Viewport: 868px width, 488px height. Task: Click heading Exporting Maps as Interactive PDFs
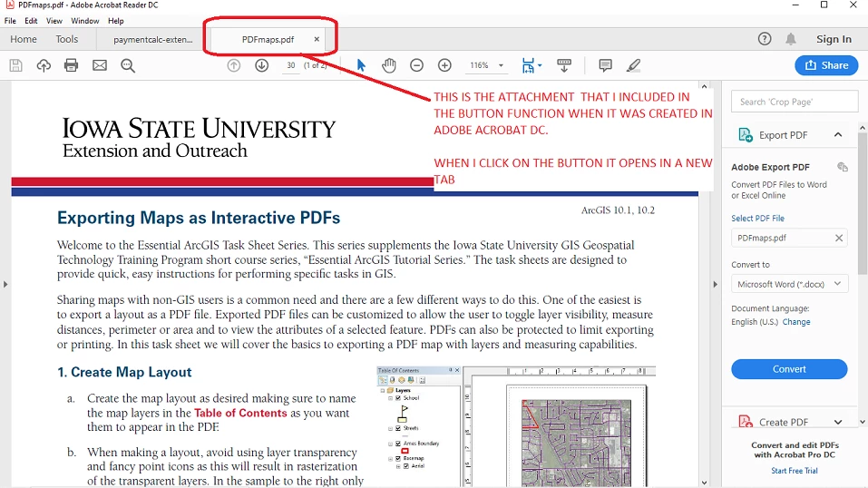(199, 218)
